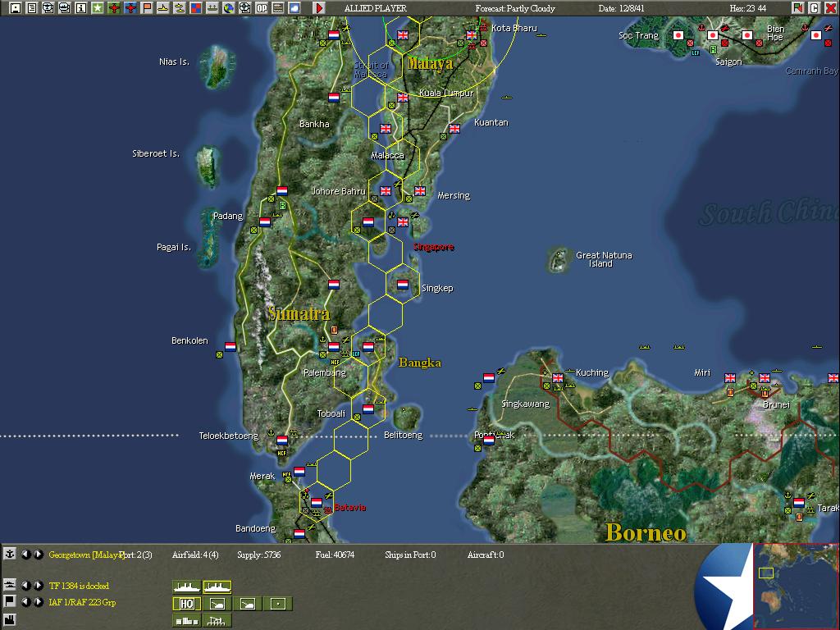Click the 'C' button in top right corner
Viewport: 840px width, 630px height.
click(814, 8)
